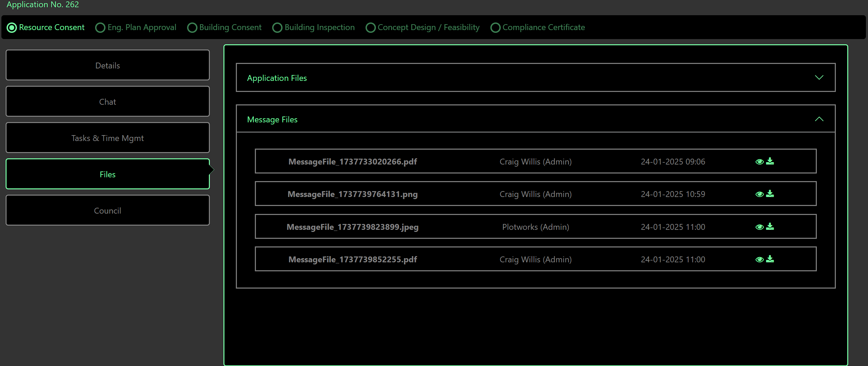Collapse the Message Files section chevron

tap(819, 119)
